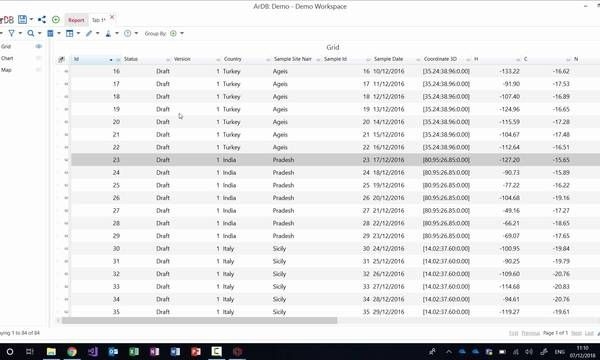Click the pencil Edit icon
600x360 pixels.
coord(89,33)
